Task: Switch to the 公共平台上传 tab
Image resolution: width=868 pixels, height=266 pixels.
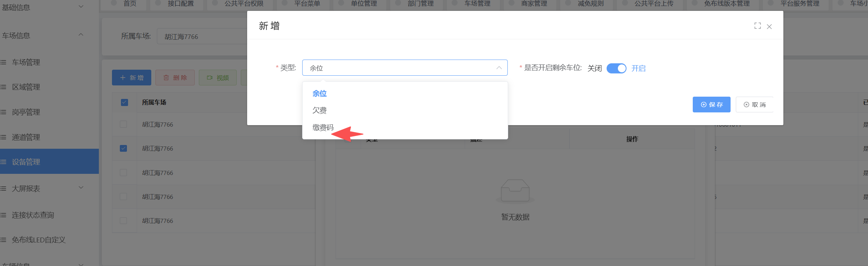Action: click(x=650, y=4)
